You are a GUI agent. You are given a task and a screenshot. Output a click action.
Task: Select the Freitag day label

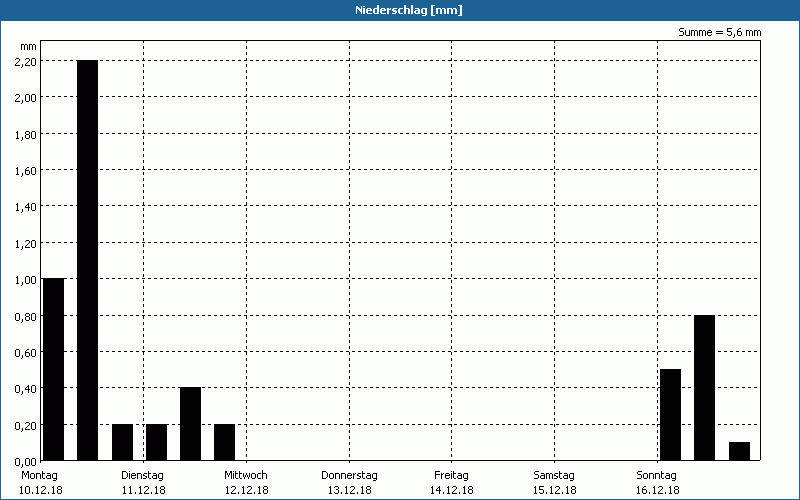451,476
